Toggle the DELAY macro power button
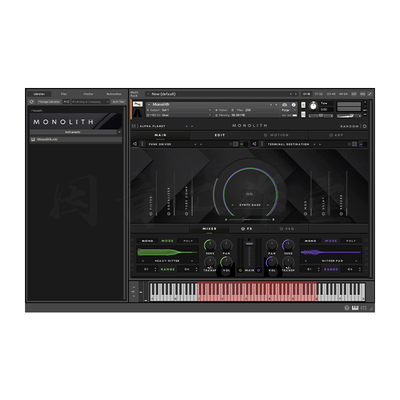Screen dimensions: 400x400 click(323, 213)
